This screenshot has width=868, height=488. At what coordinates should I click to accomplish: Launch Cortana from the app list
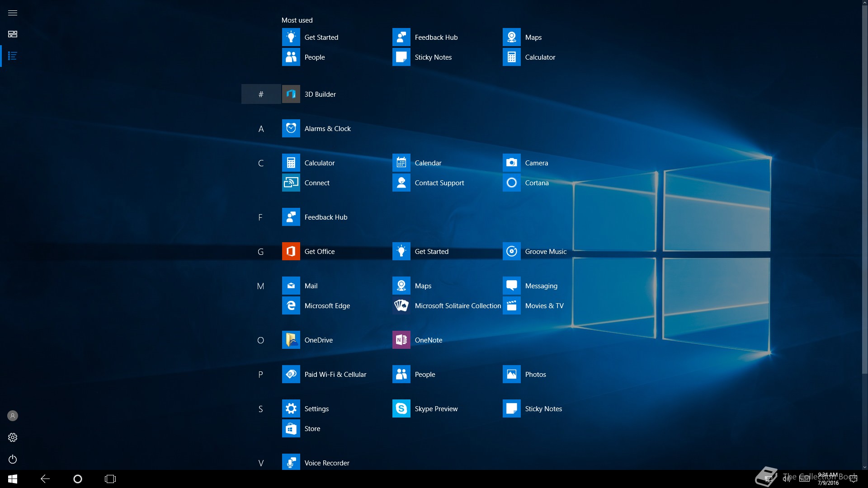pyautogui.click(x=526, y=183)
